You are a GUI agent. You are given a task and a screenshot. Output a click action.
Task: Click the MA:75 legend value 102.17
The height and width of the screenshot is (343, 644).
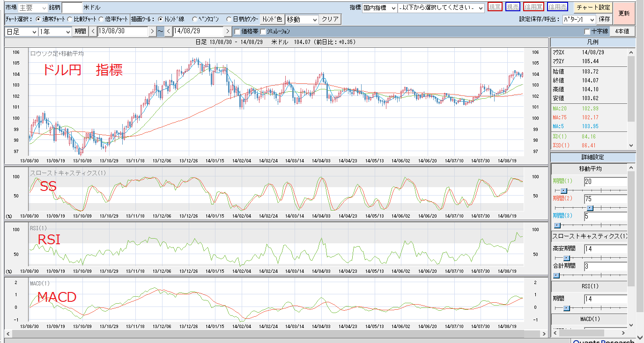click(x=590, y=117)
